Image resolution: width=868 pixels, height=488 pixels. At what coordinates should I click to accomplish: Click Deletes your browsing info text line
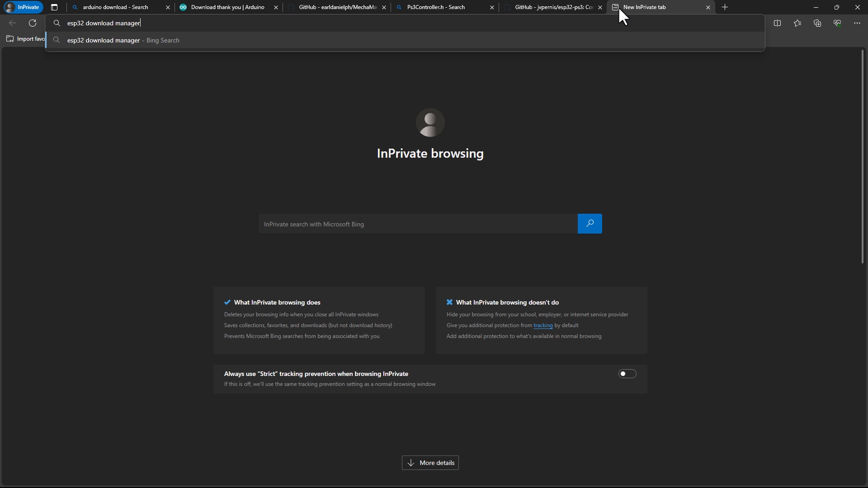301,314
